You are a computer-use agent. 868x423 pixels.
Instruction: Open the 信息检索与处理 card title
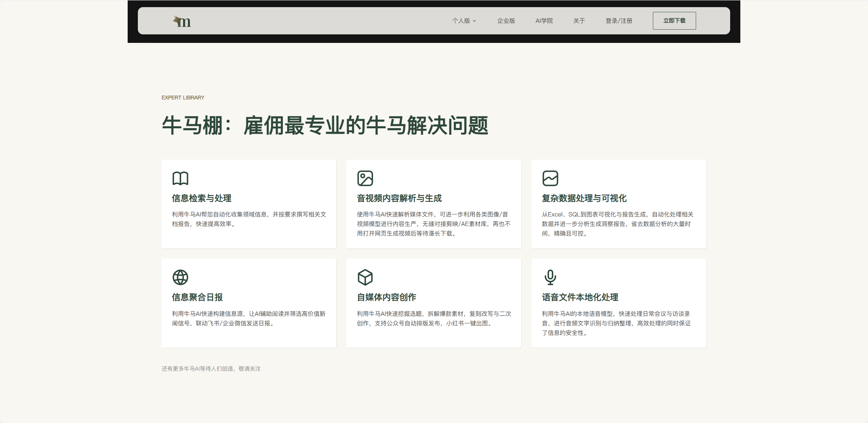tap(202, 198)
